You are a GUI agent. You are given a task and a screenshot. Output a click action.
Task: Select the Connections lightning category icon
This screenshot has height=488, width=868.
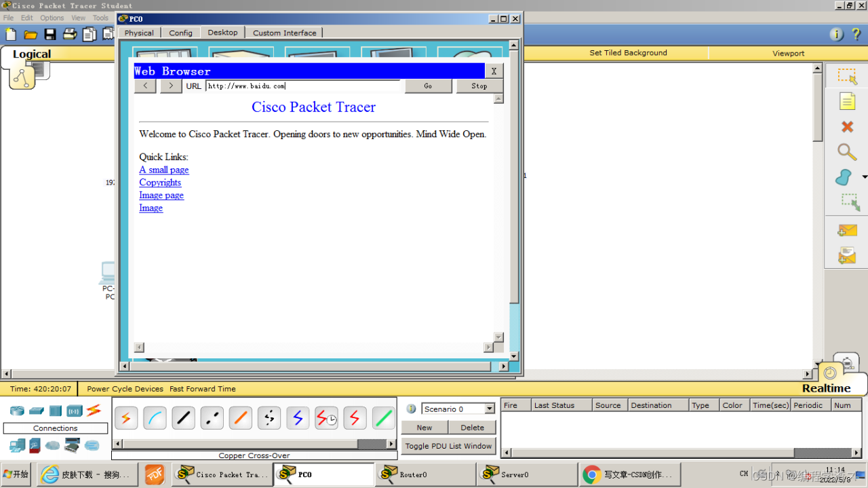[x=94, y=410]
